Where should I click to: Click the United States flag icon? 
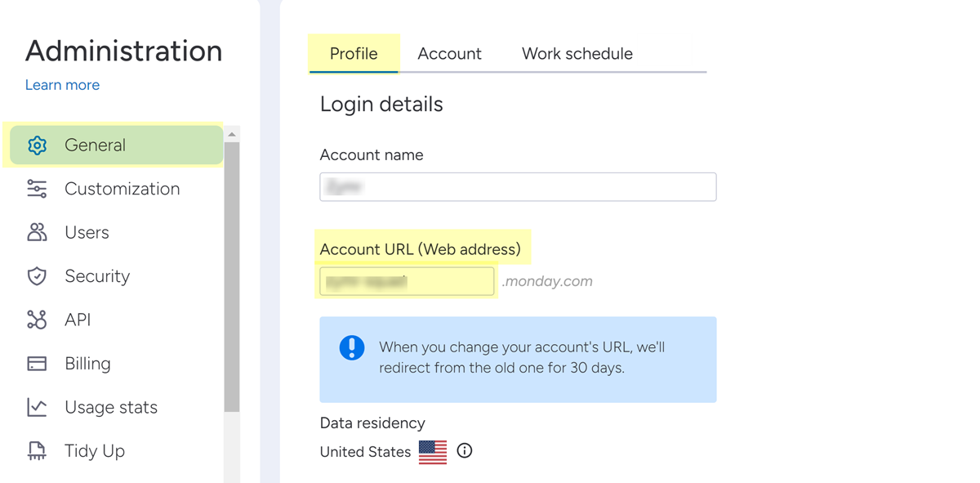tap(433, 452)
